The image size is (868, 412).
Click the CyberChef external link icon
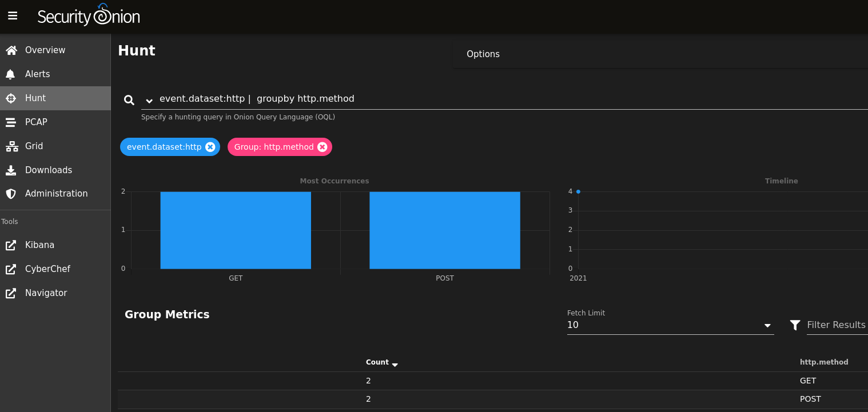coord(11,269)
